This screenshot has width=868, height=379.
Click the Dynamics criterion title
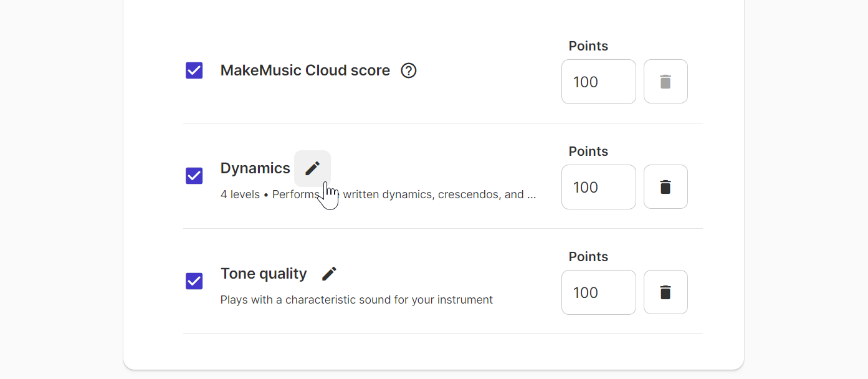click(x=255, y=168)
